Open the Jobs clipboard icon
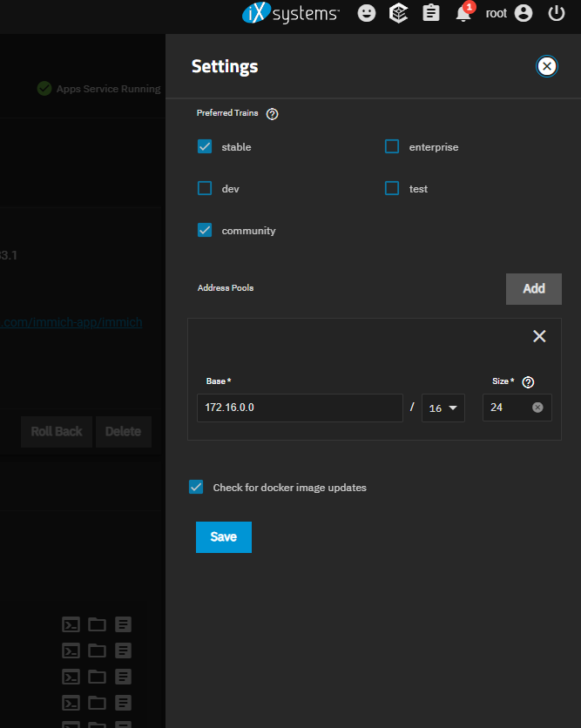The height and width of the screenshot is (728, 581). (430, 13)
